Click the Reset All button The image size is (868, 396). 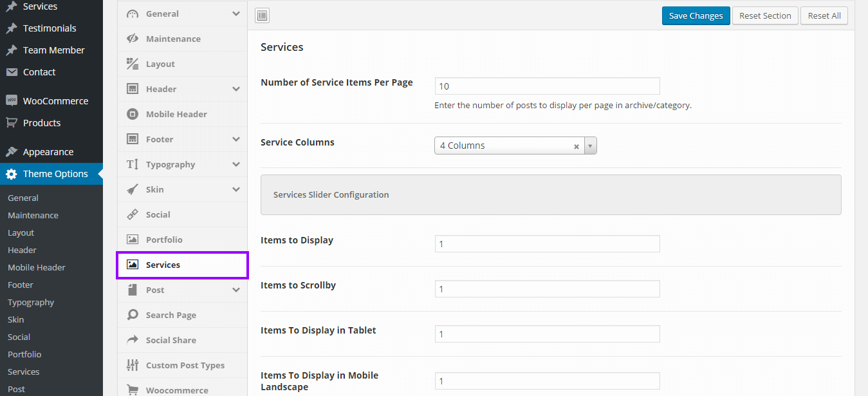click(824, 16)
